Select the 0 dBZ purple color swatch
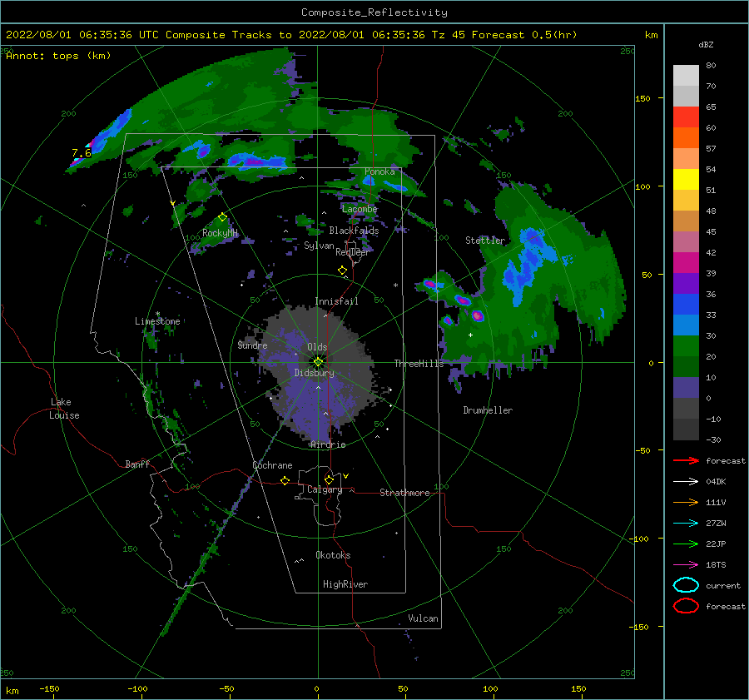The width and height of the screenshot is (749, 700). click(686, 387)
